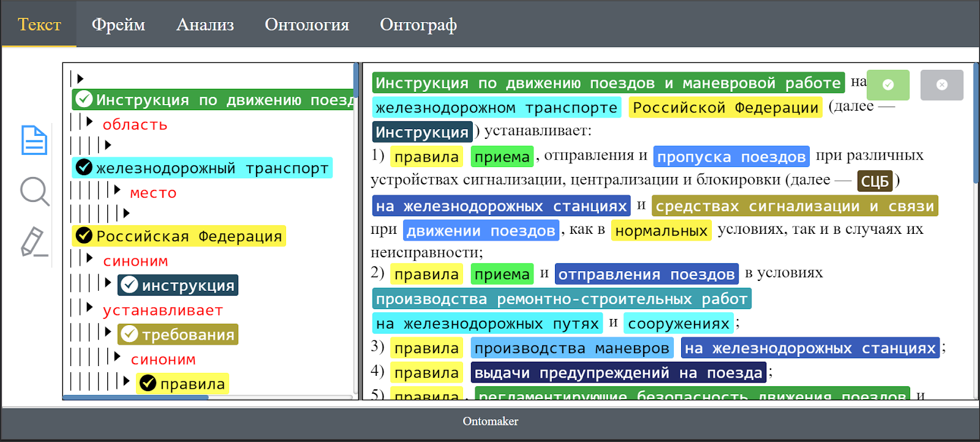This screenshot has width=980, height=442.
Task: Select the pencil edit sidebar icon
Action: (34, 242)
